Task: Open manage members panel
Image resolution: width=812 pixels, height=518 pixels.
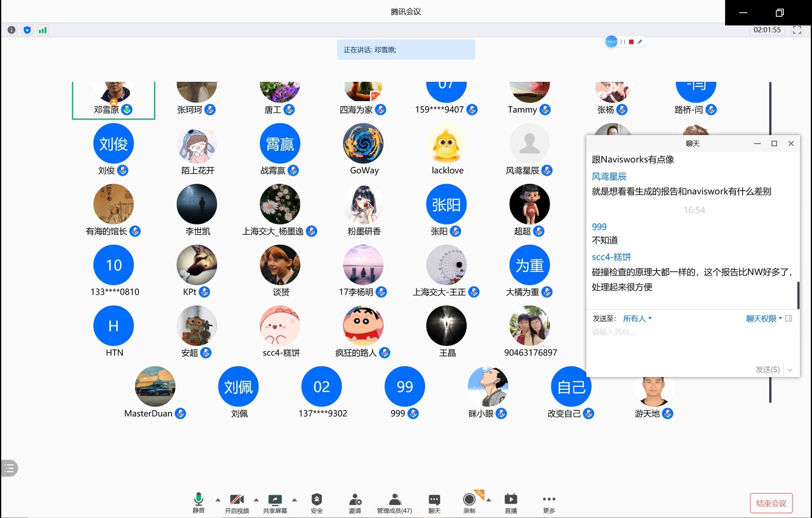Action: coord(394,500)
